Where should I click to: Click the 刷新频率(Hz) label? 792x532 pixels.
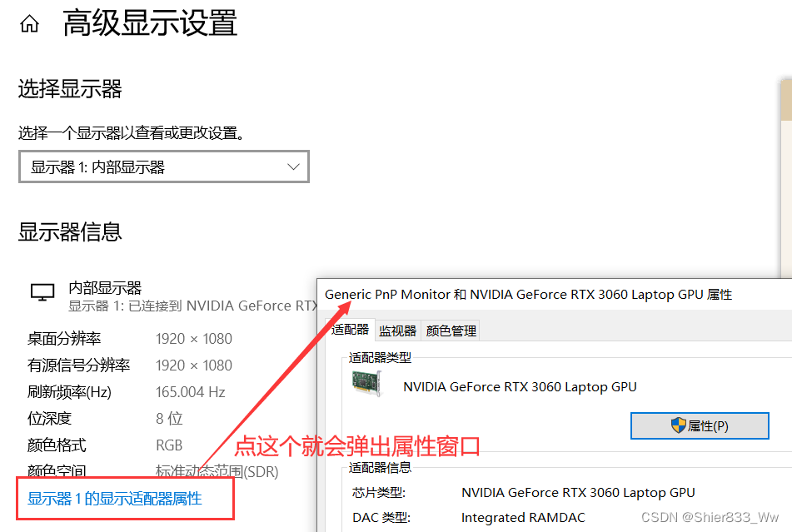pyautogui.click(x=69, y=392)
